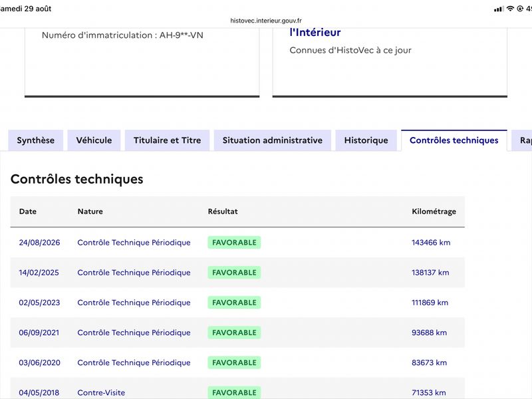Select the date 14/02/2025
This screenshot has width=532, height=399.
tap(39, 273)
